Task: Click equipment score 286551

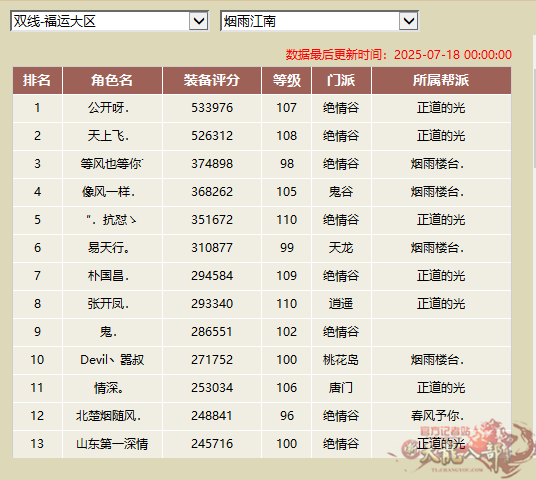Action: [x=212, y=332]
